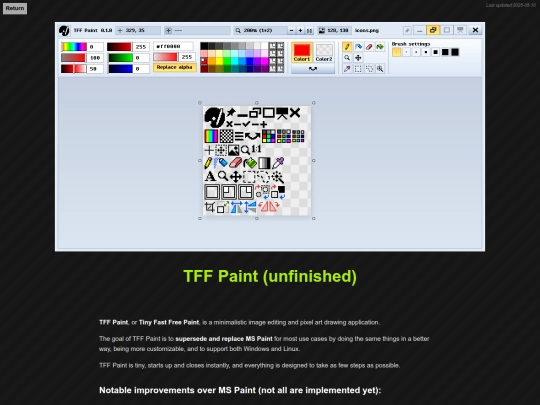Select the rectangular selection tool

[358, 69]
